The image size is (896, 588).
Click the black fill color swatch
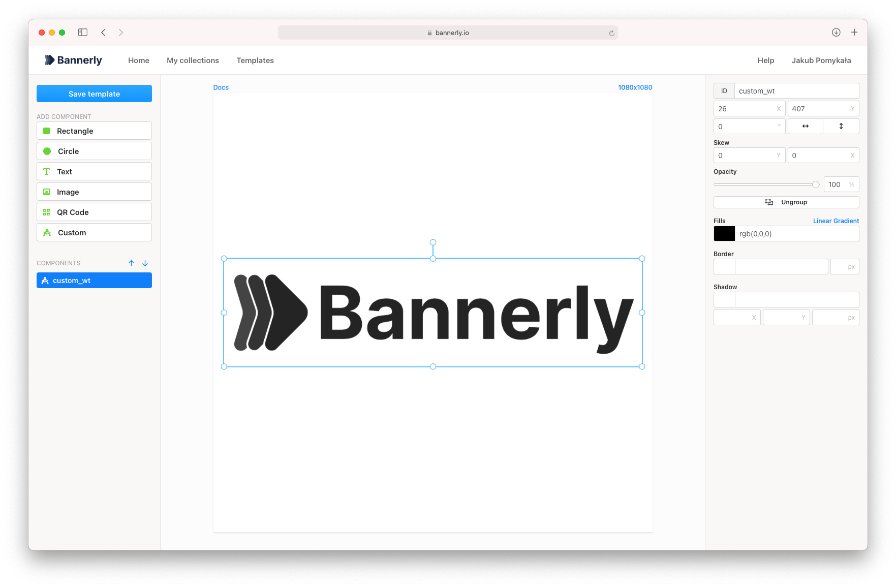coord(724,234)
